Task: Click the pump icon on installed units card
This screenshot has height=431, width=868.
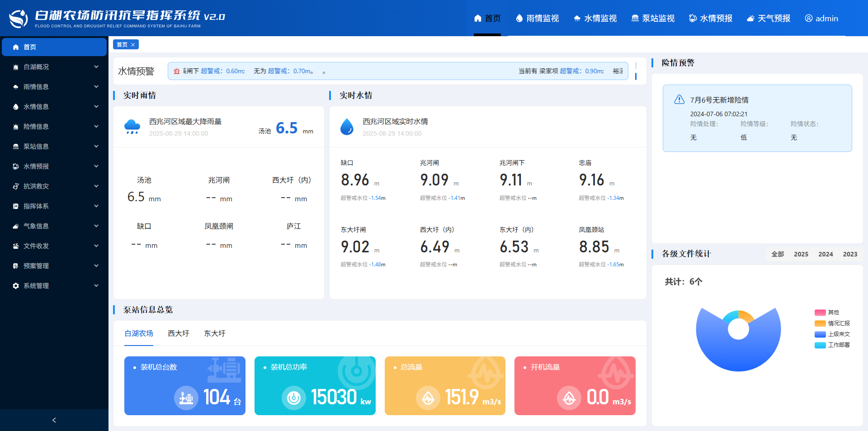Action: tap(186, 398)
